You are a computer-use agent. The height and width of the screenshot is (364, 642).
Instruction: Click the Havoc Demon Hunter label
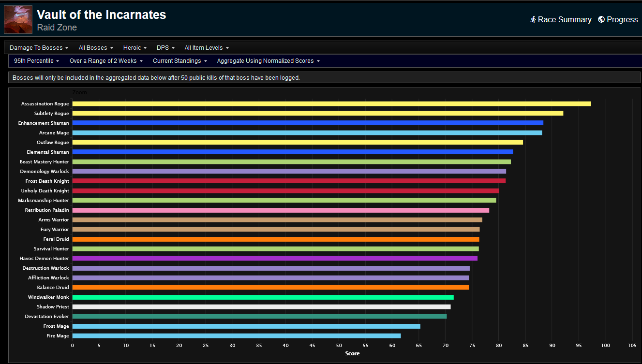coord(45,259)
